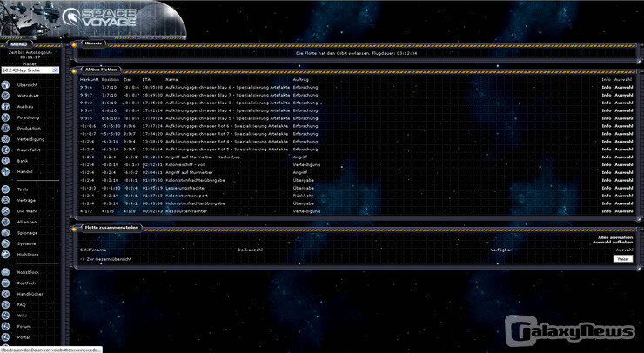Open Info for Ressourcenfrachter fleet
The image size is (644, 353).
click(x=607, y=211)
